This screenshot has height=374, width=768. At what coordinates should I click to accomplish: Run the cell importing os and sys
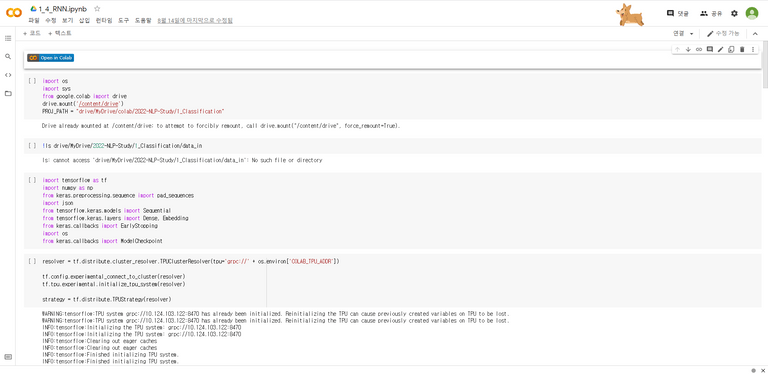coord(32,81)
